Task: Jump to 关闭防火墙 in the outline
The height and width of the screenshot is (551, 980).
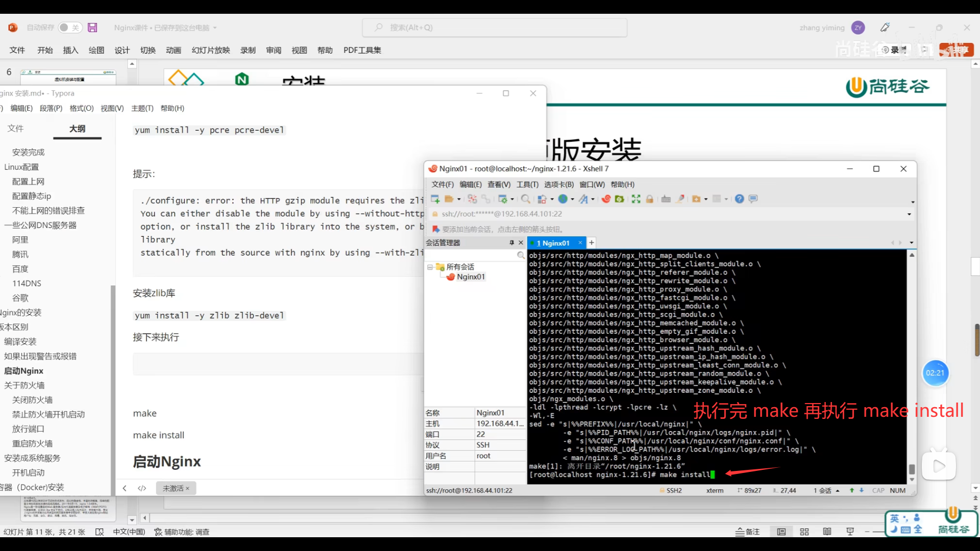Action: point(32,400)
